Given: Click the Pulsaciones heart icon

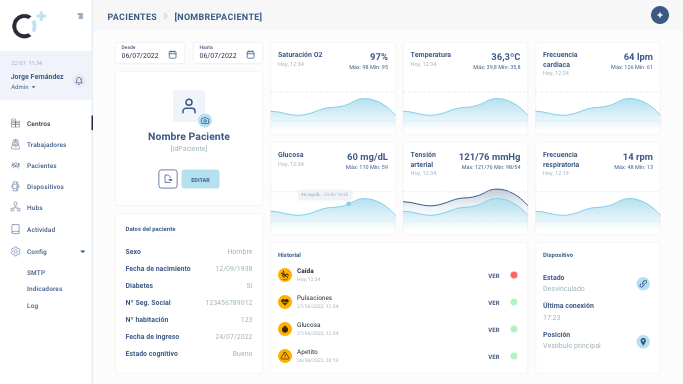Looking at the screenshot, I should tap(285, 302).
